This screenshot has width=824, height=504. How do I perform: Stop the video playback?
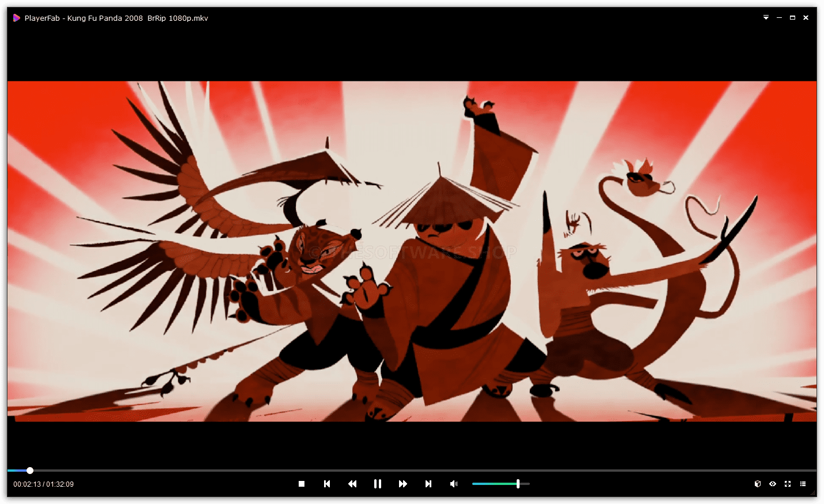click(x=302, y=484)
